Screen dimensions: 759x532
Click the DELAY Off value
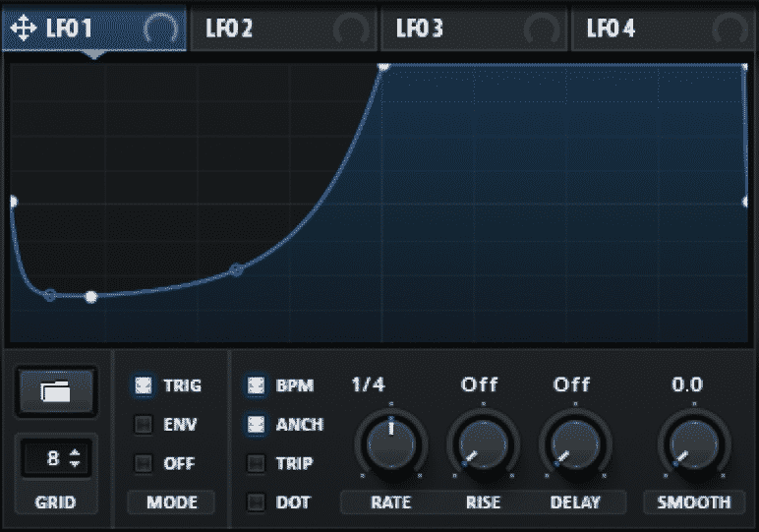click(x=571, y=384)
